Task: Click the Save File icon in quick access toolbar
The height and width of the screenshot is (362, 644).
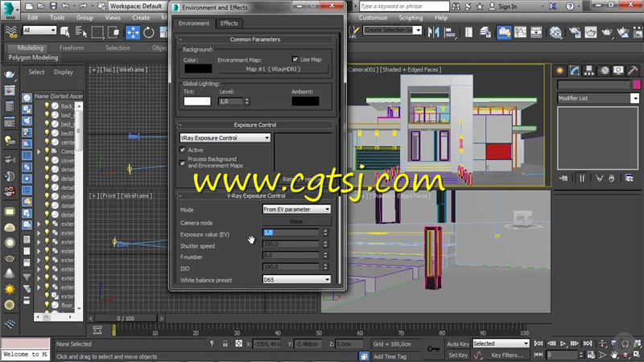Action: click(x=53, y=6)
